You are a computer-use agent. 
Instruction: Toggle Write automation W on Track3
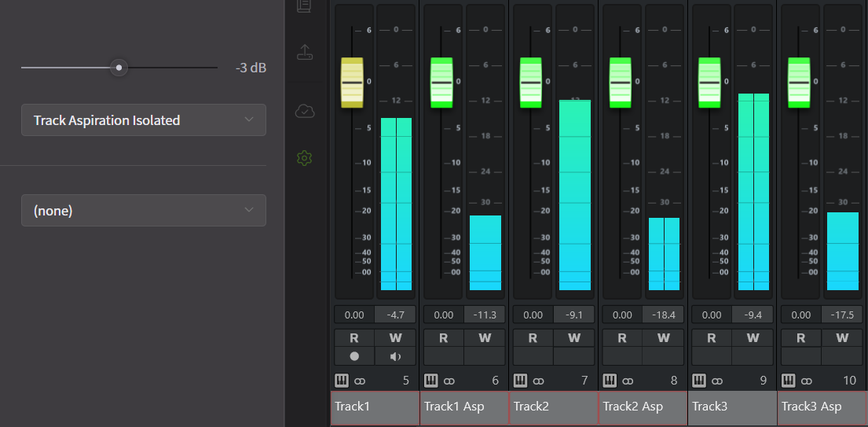pyautogui.click(x=753, y=338)
